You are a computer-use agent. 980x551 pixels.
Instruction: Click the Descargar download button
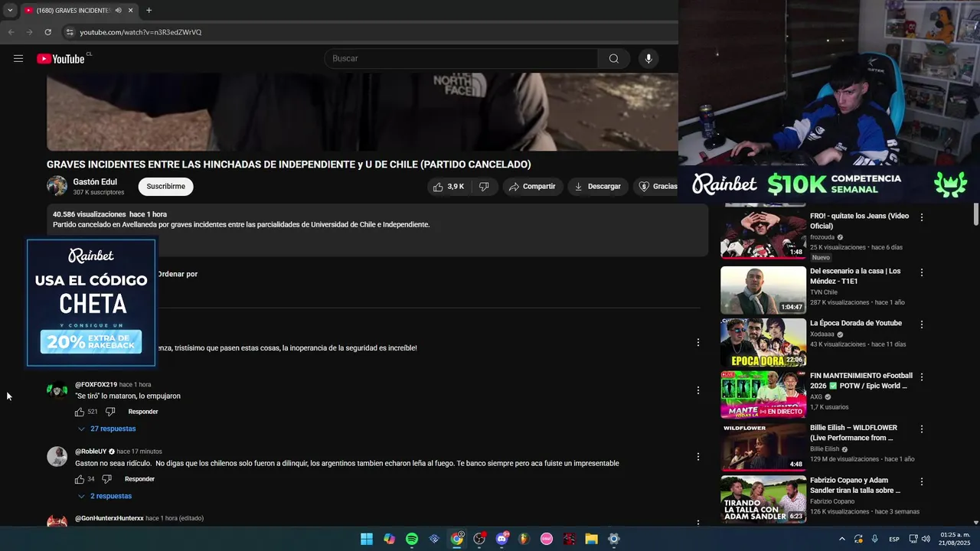tap(598, 187)
